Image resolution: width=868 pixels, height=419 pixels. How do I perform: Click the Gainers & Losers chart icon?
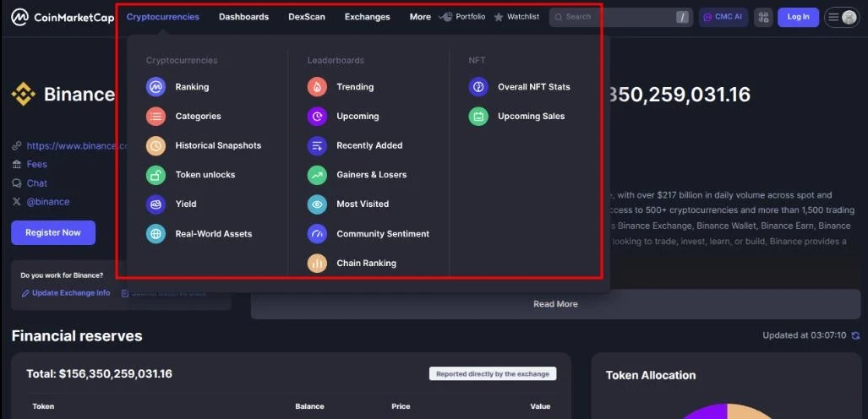point(317,175)
